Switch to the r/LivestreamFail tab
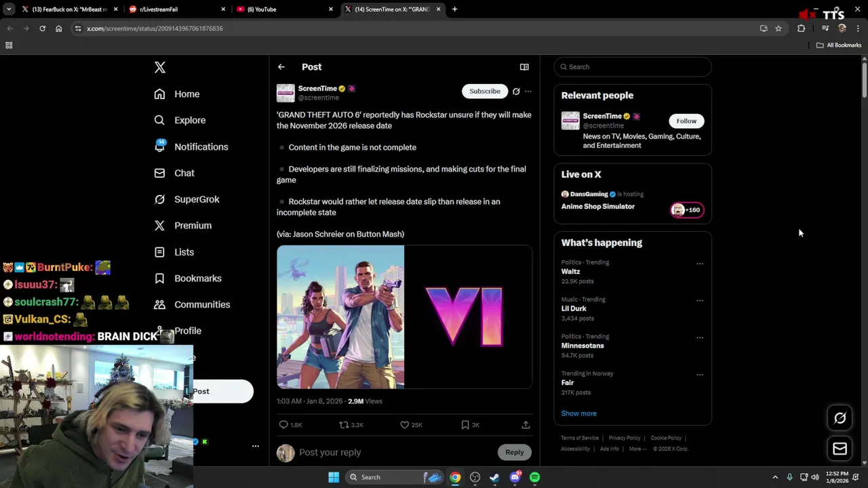The image size is (868, 488). pos(177,9)
